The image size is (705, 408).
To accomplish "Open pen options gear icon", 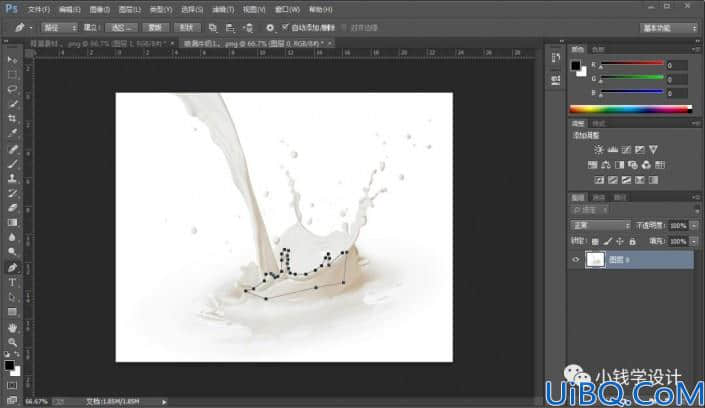I will point(270,28).
